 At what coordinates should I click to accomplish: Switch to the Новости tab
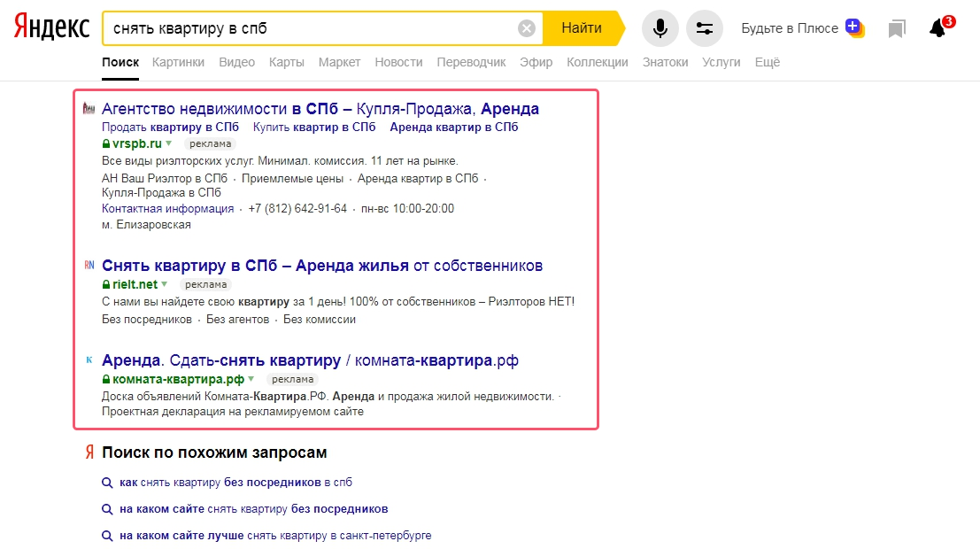pyautogui.click(x=398, y=62)
